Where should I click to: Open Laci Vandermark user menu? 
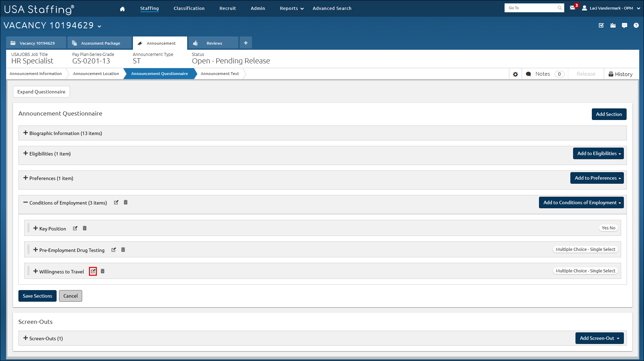611,8
